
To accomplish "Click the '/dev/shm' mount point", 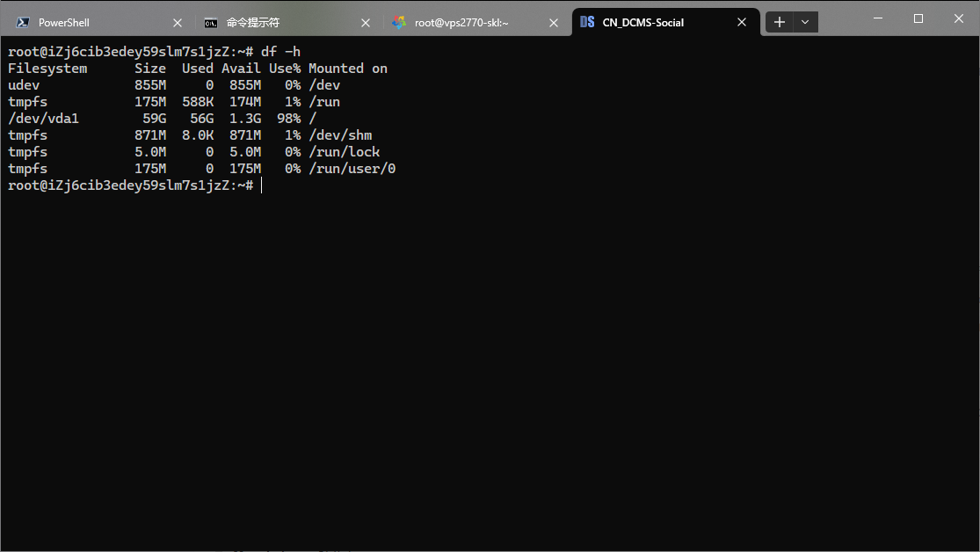I will coord(340,135).
